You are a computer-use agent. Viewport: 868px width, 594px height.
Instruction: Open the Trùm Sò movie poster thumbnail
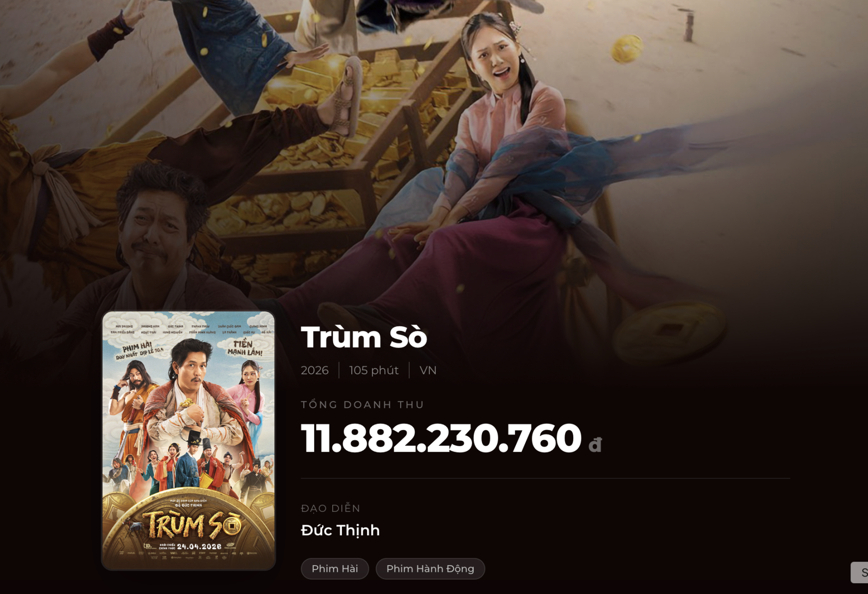click(x=189, y=441)
